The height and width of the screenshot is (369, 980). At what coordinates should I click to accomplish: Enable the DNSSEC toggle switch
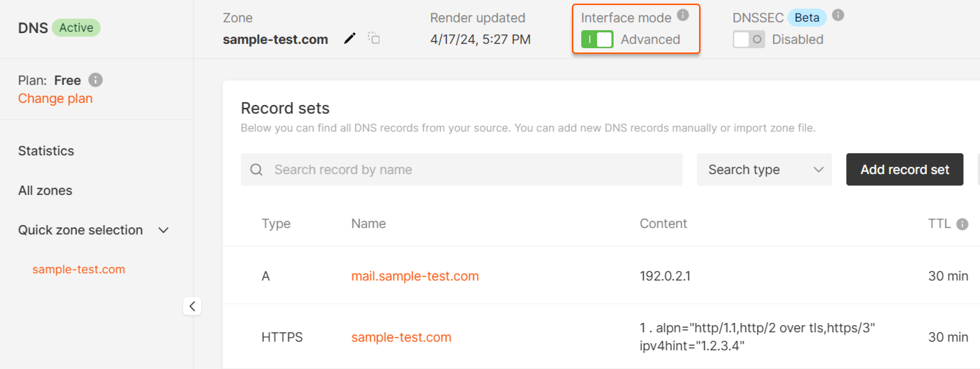click(x=749, y=39)
